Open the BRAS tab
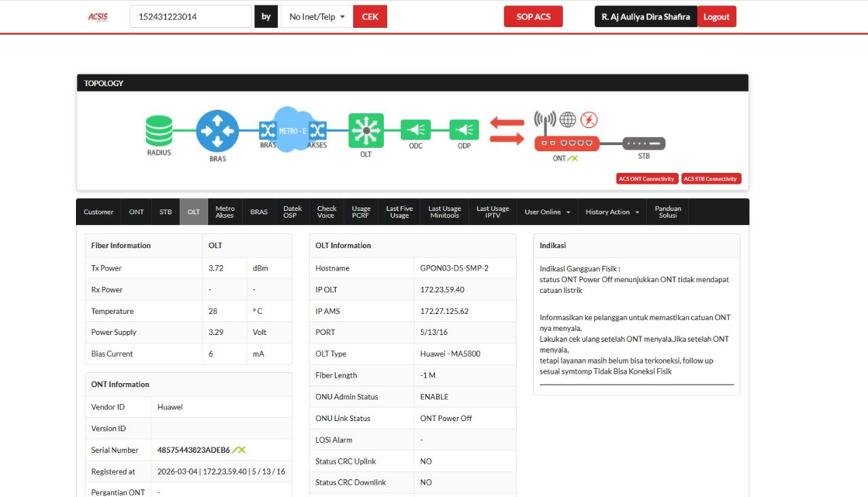Viewport: 868px width, 497px height. click(x=259, y=212)
